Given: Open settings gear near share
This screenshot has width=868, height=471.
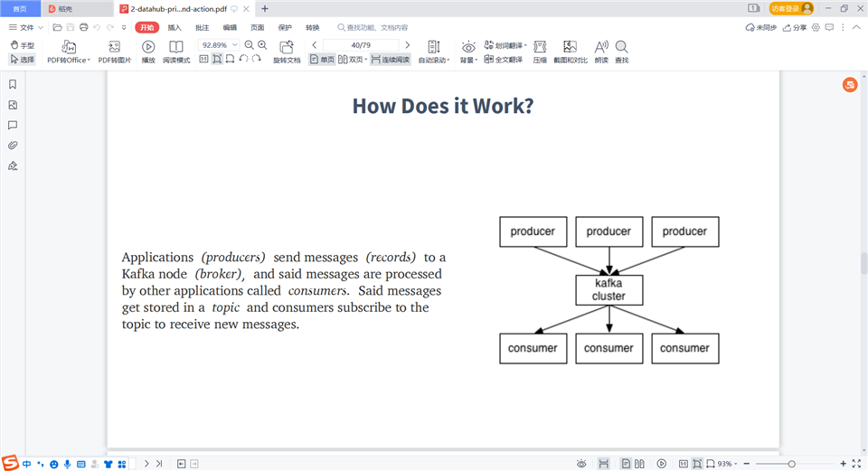Looking at the screenshot, I should pyautogui.click(x=816, y=27).
